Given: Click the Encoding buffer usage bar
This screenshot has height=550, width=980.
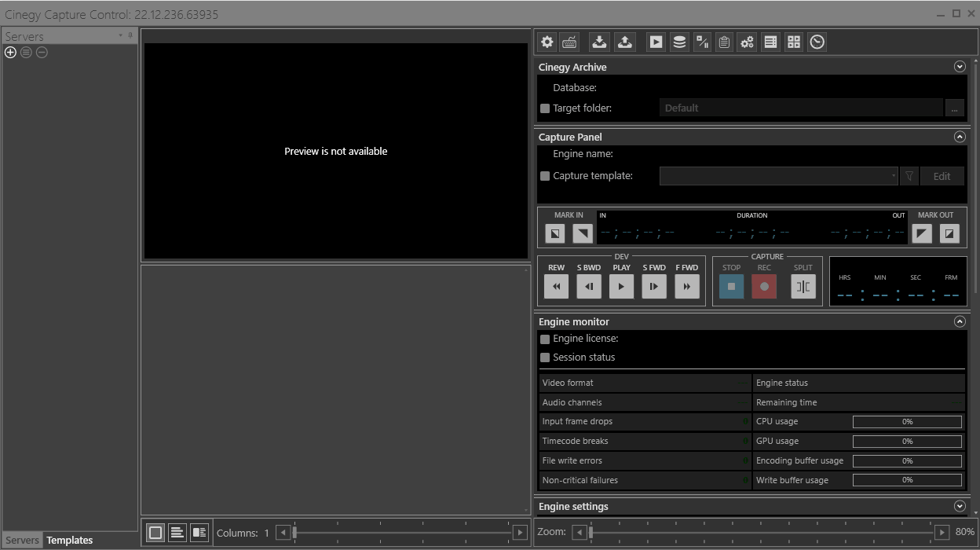Looking at the screenshot, I should pyautogui.click(x=907, y=461).
